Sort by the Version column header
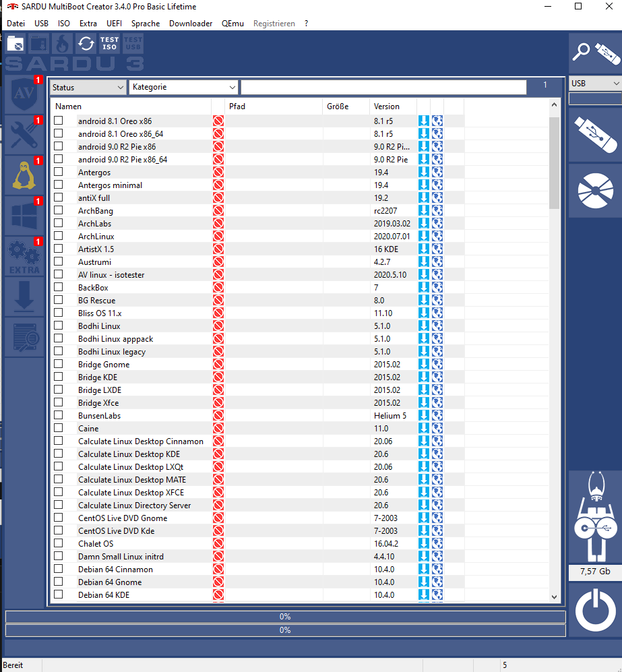 (x=394, y=106)
